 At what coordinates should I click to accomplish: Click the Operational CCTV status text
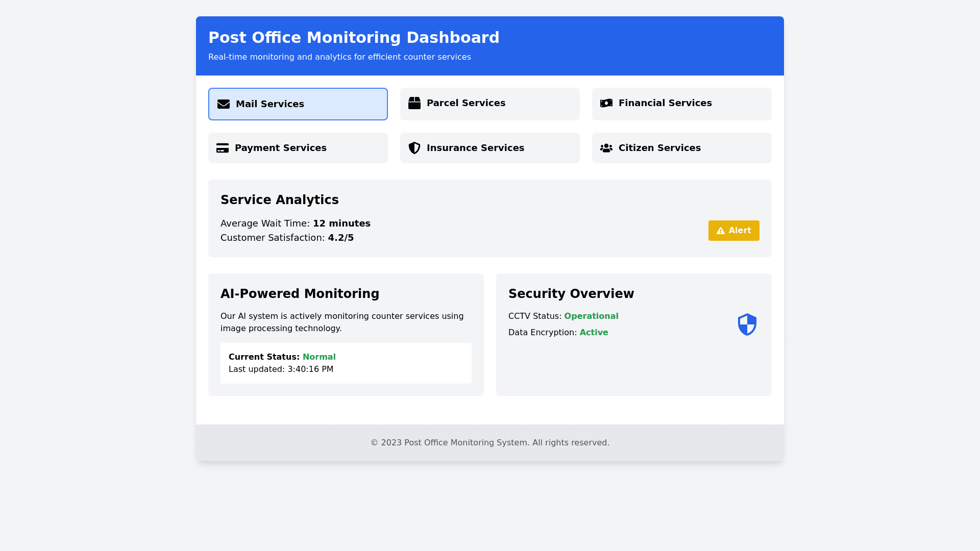click(591, 316)
